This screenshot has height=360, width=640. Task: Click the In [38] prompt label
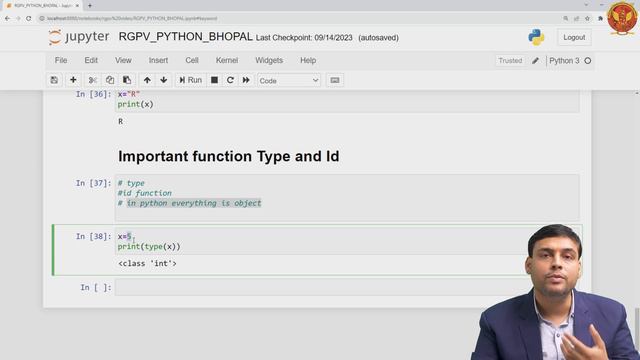[93, 236]
